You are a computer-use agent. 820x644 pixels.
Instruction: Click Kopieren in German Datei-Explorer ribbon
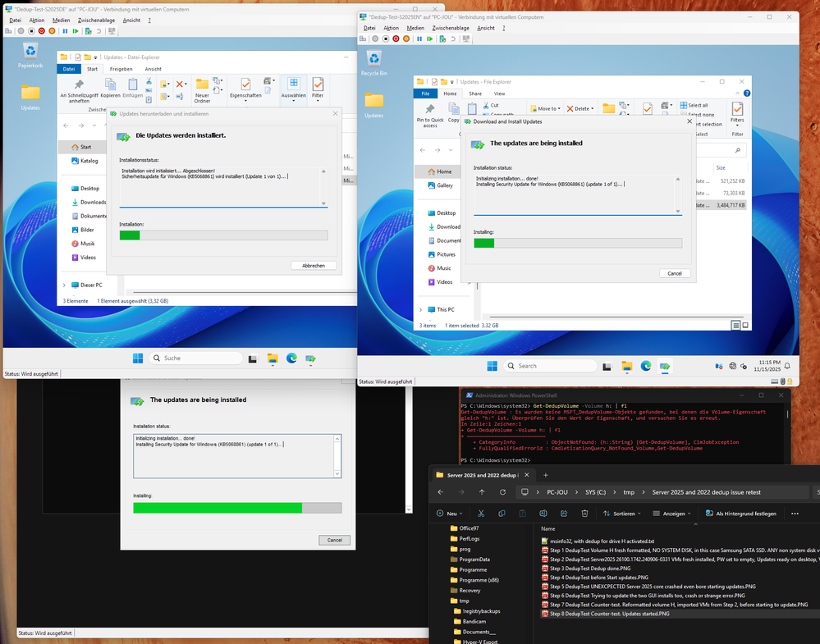click(110, 88)
